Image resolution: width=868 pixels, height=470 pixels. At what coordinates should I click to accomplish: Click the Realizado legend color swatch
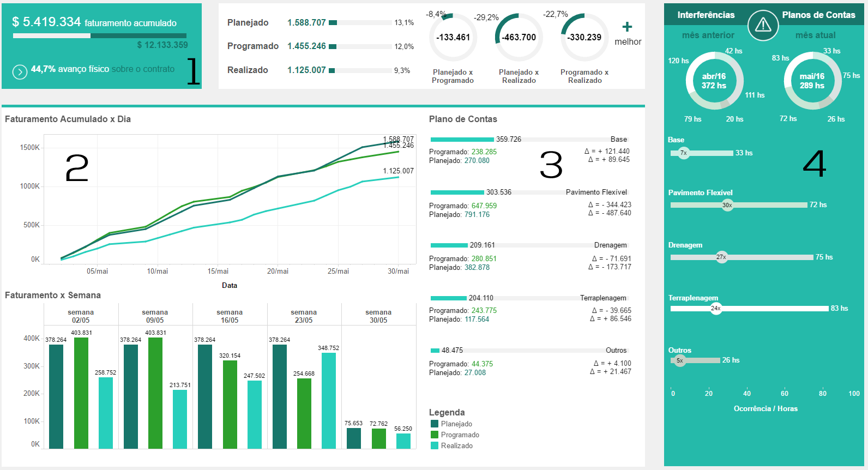435,445
